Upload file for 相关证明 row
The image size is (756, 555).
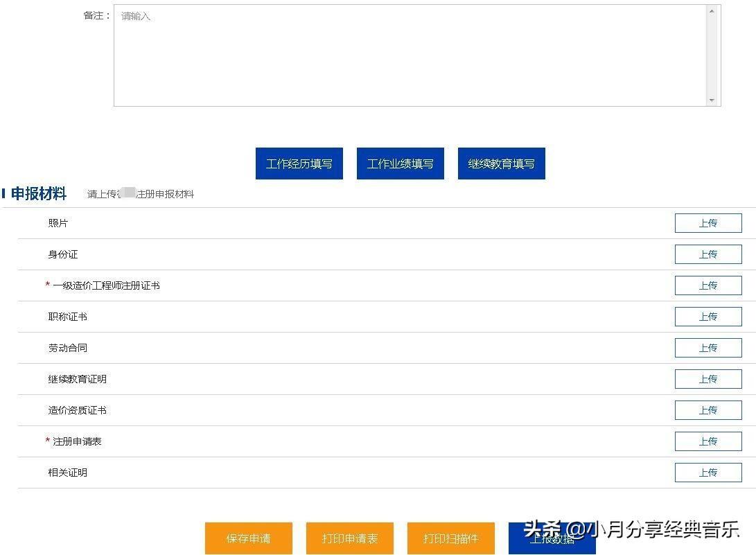tap(707, 473)
